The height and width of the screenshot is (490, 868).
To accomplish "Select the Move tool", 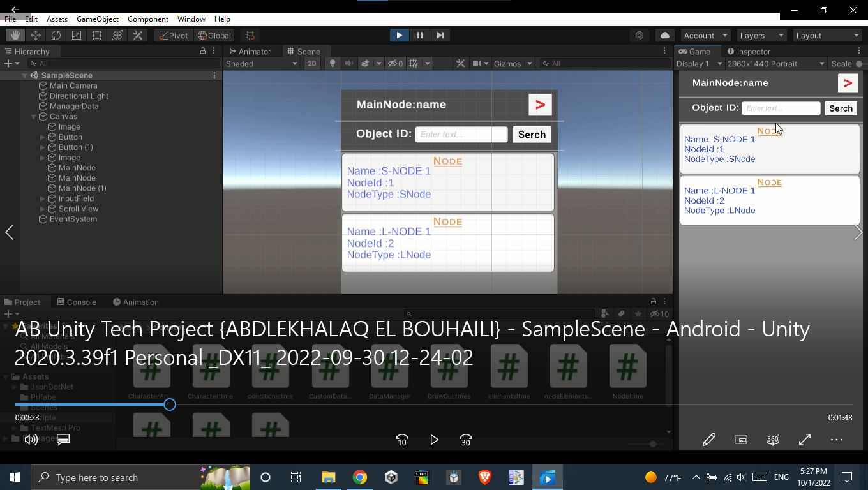I will tap(36, 36).
